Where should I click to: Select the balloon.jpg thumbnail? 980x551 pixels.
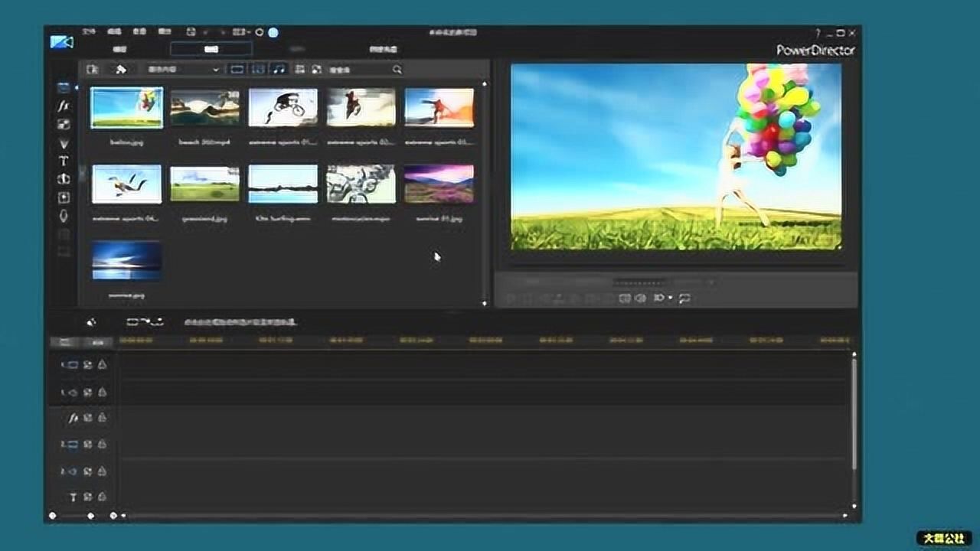[126, 108]
